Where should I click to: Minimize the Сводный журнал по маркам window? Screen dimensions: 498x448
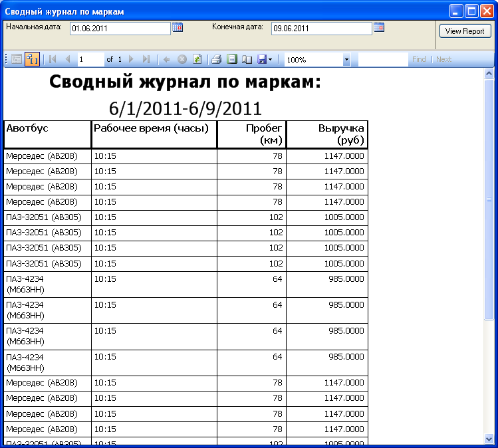tap(456, 11)
